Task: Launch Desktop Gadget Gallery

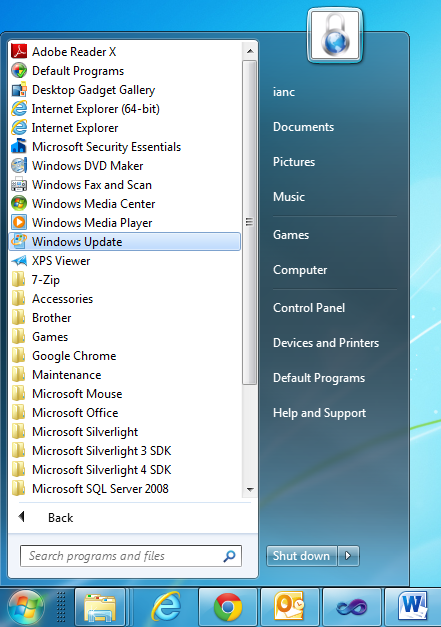Action: (x=125, y=90)
